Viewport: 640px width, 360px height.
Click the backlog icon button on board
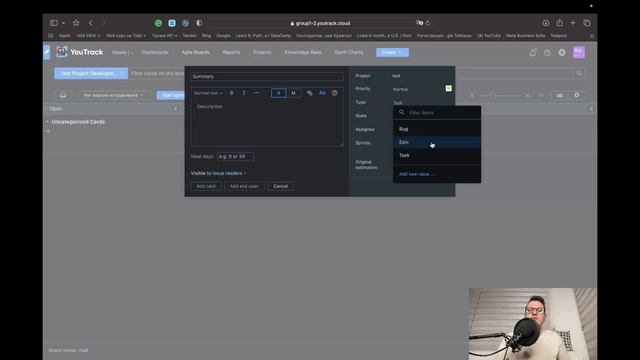[x=63, y=95]
